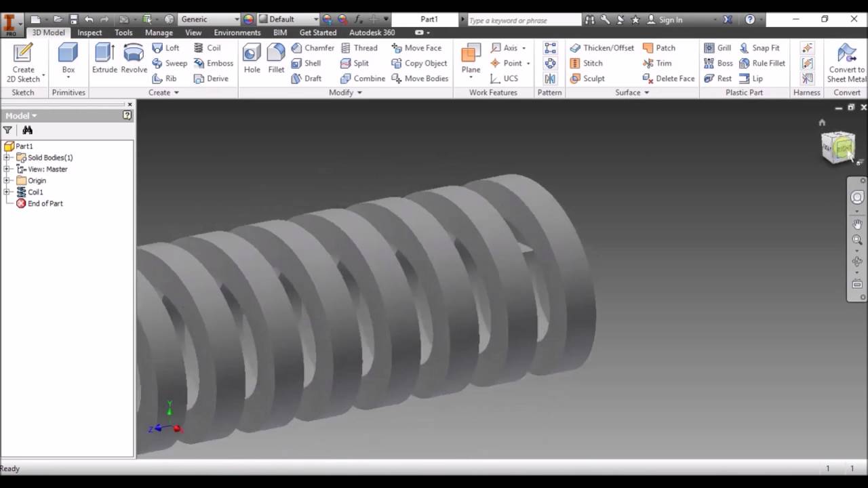The height and width of the screenshot is (488, 868).
Task: Select Thicken/Offset surface tool
Action: point(602,48)
